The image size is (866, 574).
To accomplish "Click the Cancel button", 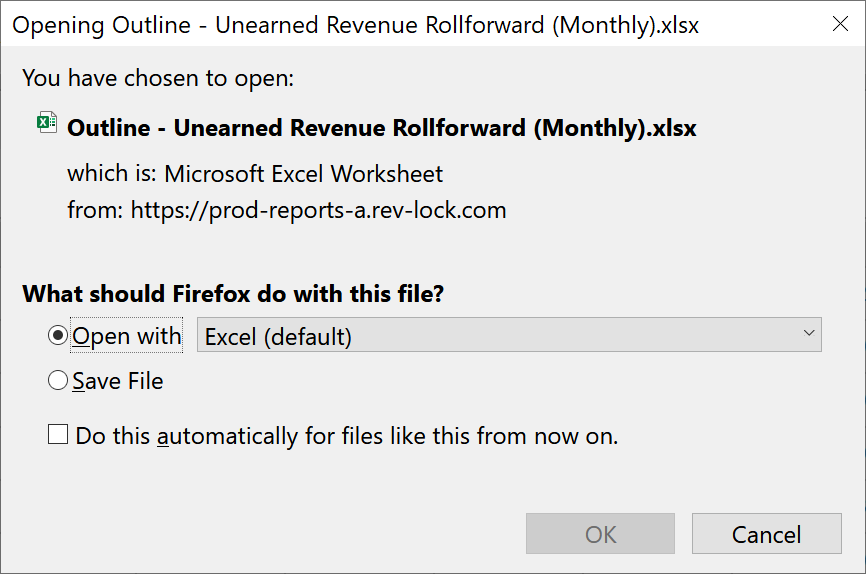I will (767, 534).
